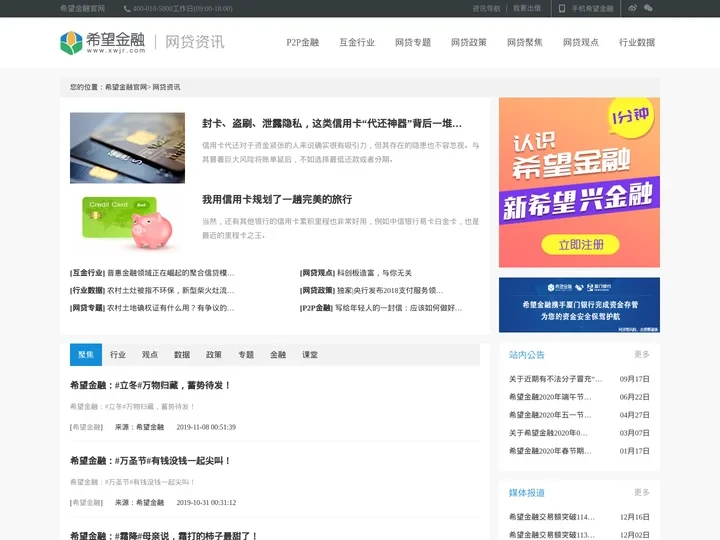Open the Weibo icon in top bar
This screenshot has width=720, height=540.
point(632,8)
